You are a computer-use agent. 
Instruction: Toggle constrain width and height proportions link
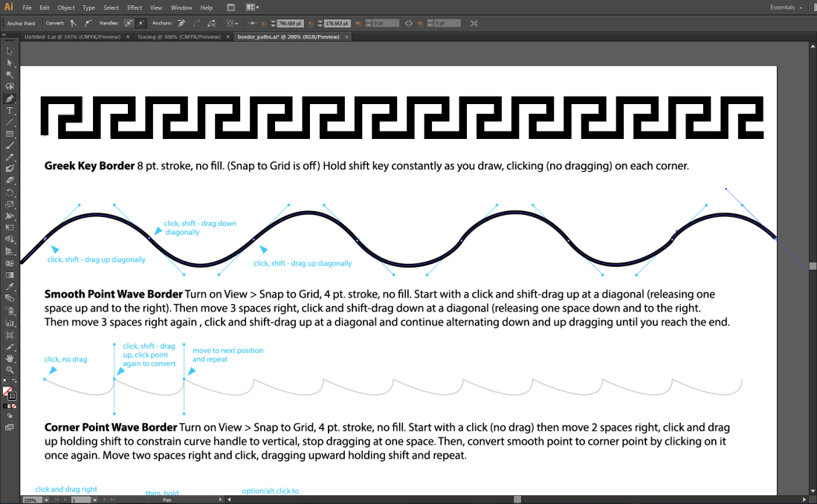[x=408, y=23]
